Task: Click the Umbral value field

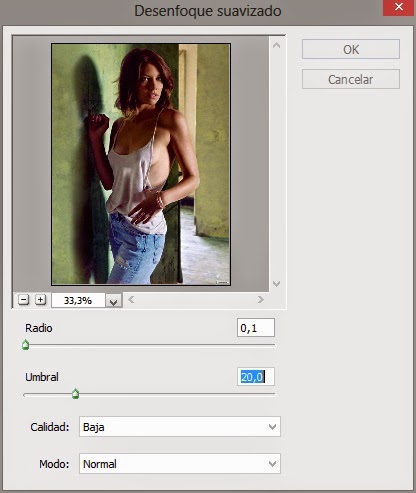Action: (x=256, y=377)
